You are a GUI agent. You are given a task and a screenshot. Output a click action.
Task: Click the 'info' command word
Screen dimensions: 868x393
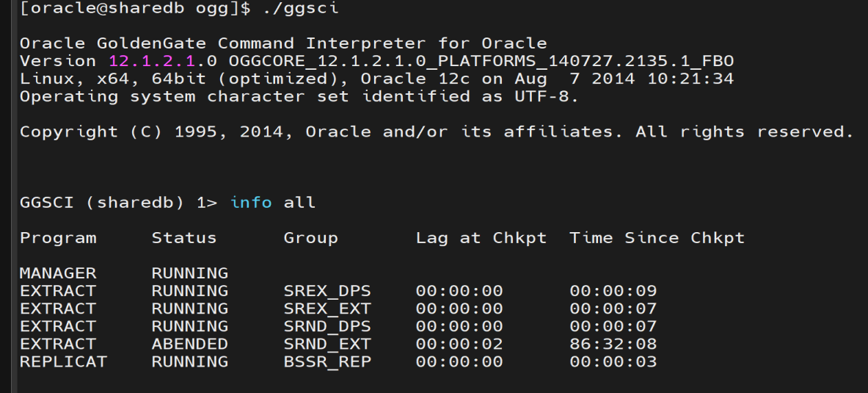coord(251,202)
